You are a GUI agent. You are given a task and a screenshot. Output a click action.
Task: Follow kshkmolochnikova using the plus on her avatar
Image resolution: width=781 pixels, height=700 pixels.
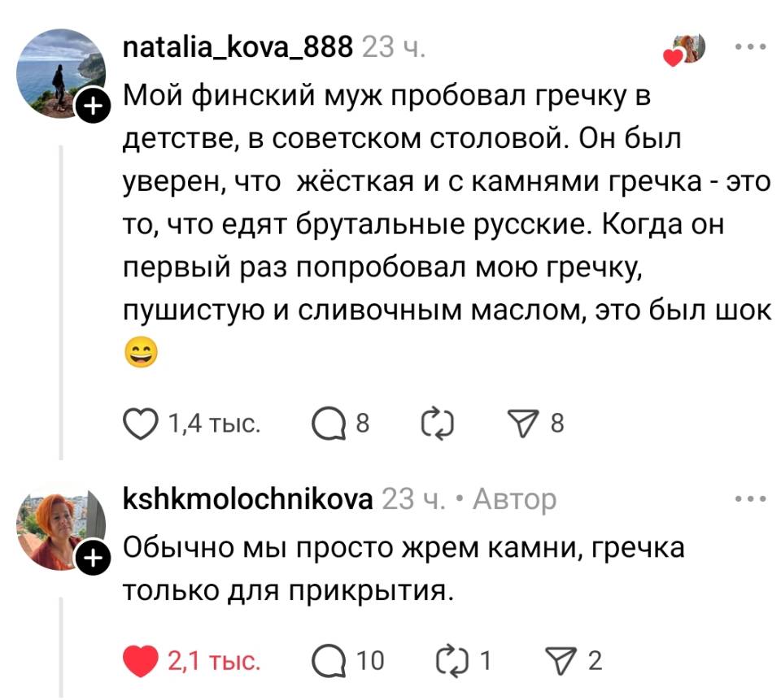pyautogui.click(x=94, y=558)
